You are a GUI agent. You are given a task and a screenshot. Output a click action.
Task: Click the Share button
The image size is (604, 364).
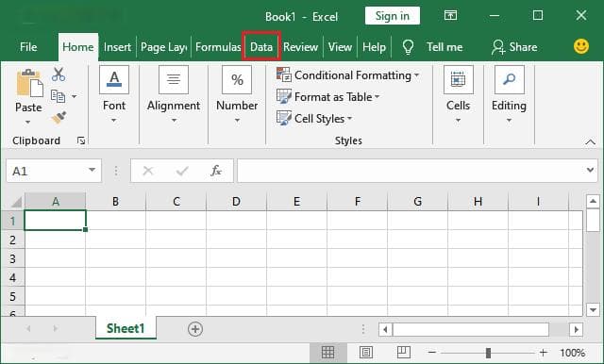pos(514,47)
